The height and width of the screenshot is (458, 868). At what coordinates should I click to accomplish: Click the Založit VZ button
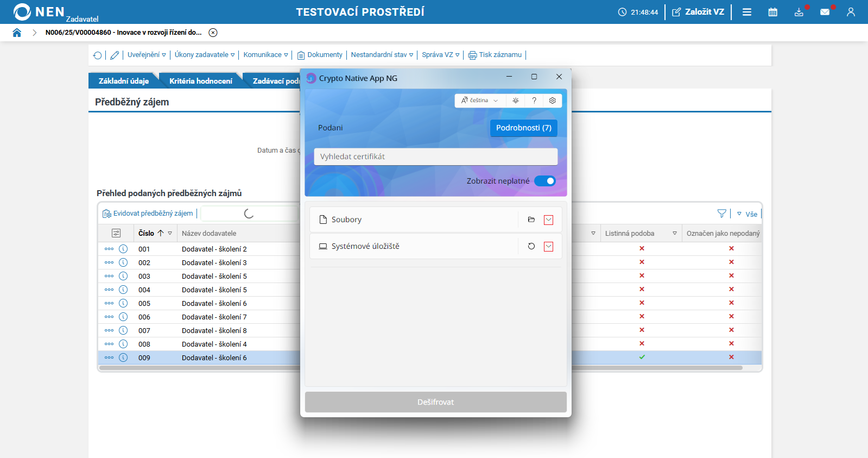(698, 12)
